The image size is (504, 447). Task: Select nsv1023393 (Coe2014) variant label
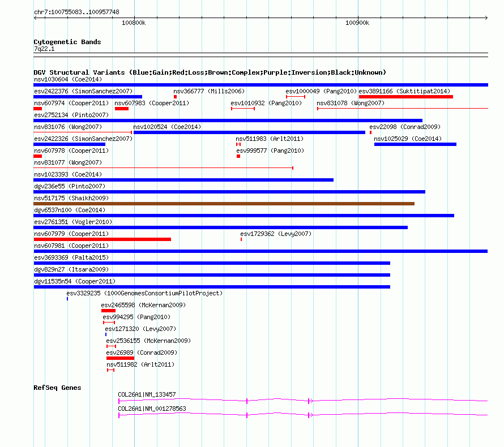[x=68, y=174]
